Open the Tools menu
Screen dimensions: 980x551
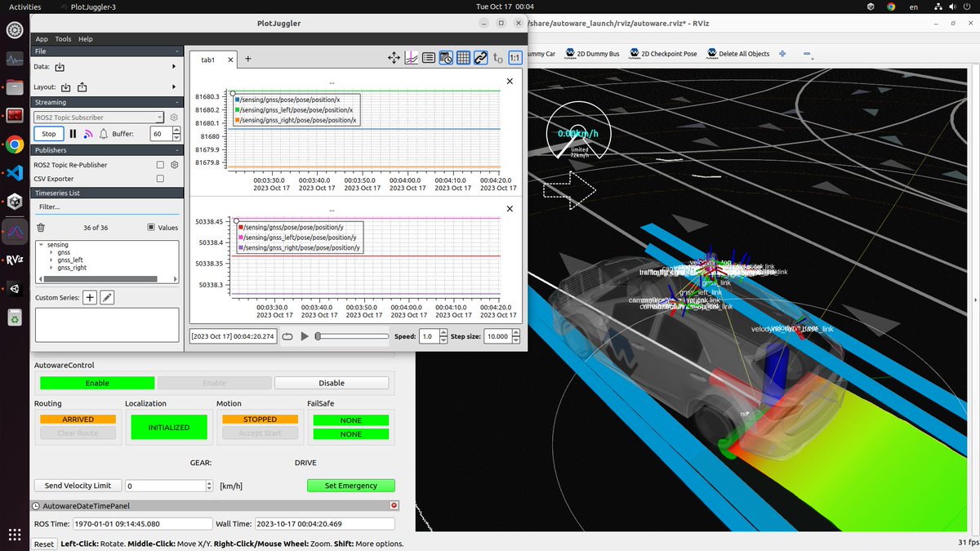(63, 39)
